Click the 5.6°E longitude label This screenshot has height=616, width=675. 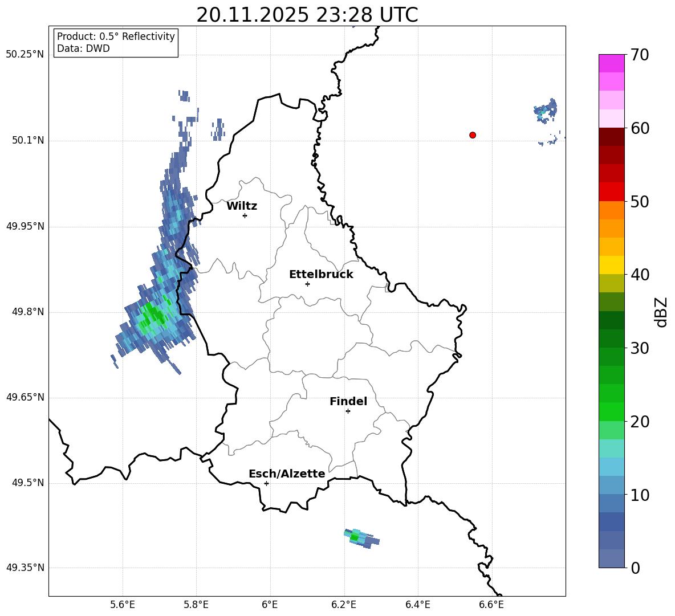click(123, 605)
